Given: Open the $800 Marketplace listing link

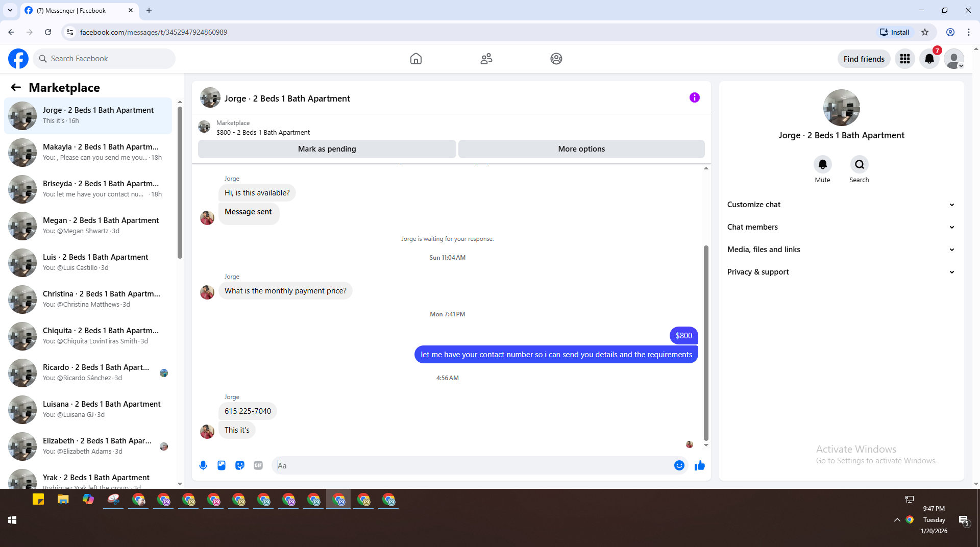Looking at the screenshot, I should pos(263,132).
